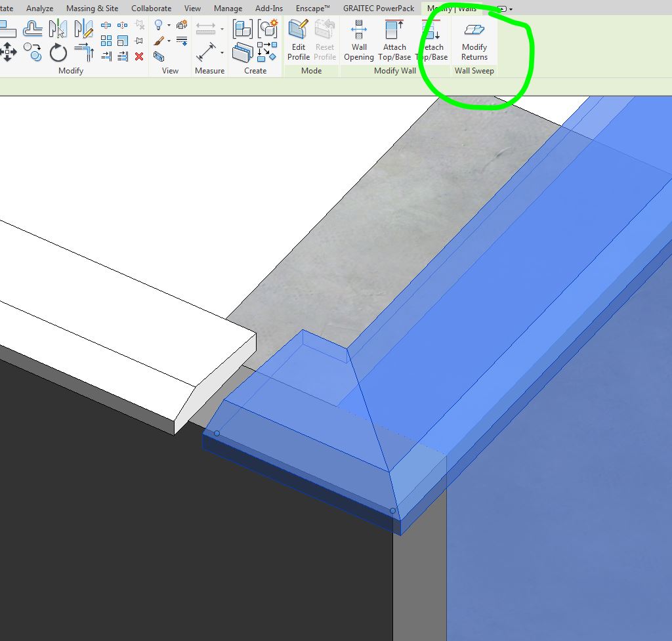Open the lightbulb view dropdown

pyautogui.click(x=169, y=25)
